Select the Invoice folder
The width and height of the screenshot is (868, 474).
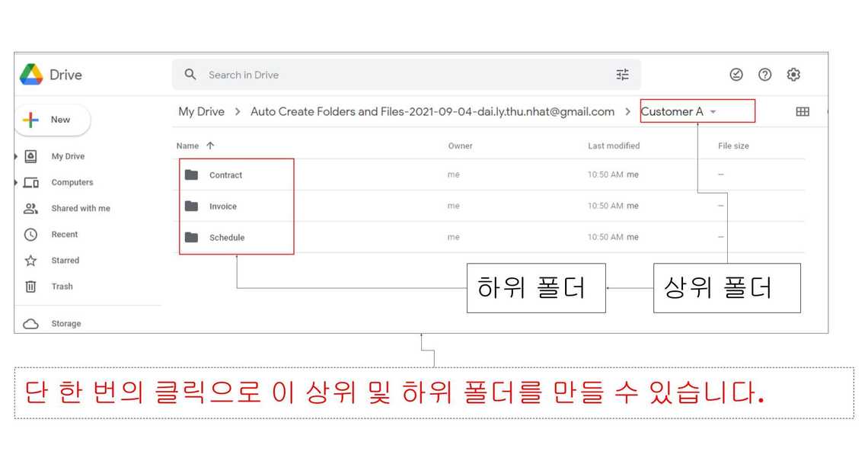tap(222, 207)
